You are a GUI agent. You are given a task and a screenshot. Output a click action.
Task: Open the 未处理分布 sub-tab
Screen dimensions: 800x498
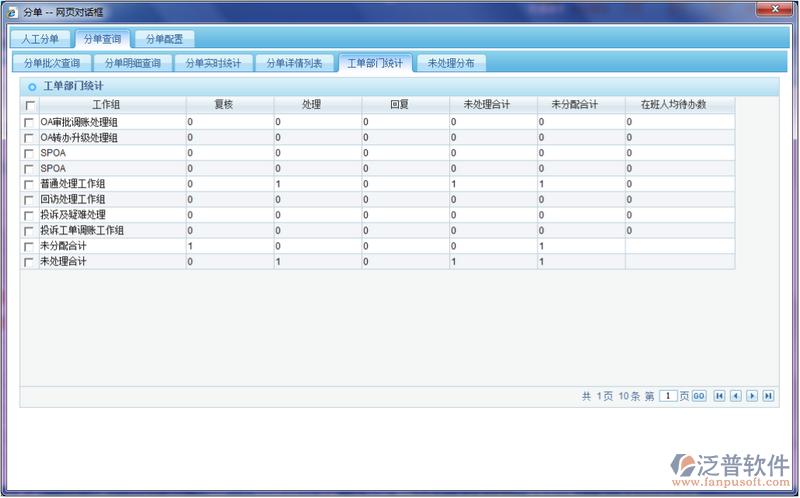[451, 63]
